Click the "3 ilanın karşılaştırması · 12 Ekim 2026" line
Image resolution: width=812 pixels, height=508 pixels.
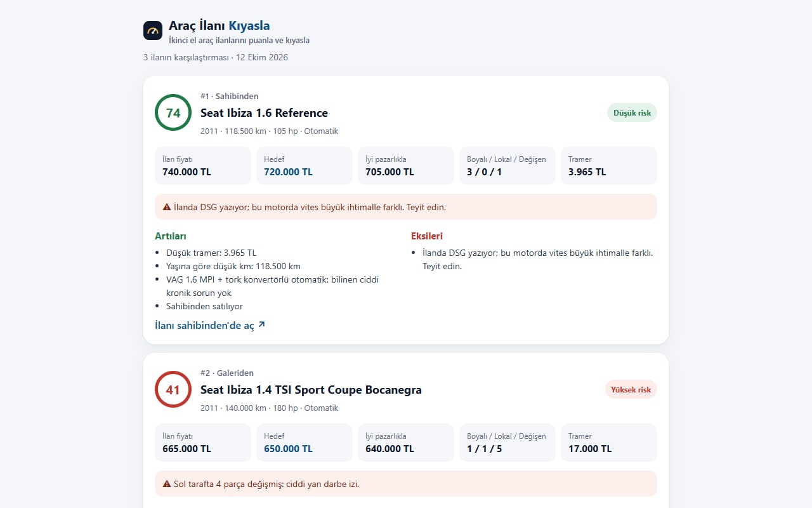coord(216,57)
